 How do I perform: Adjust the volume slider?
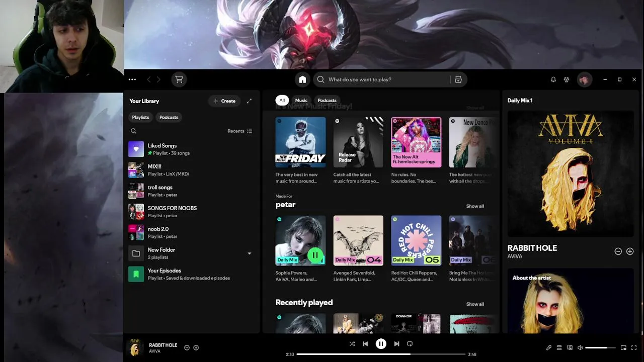click(600, 347)
